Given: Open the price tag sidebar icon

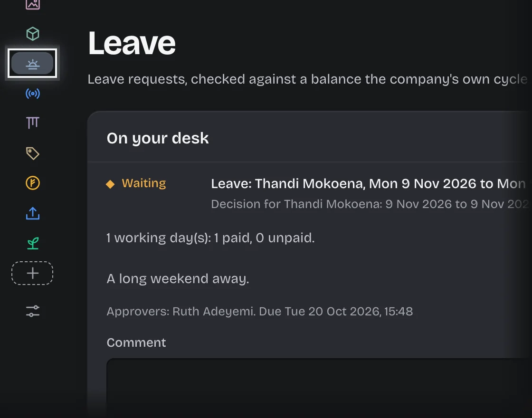Looking at the screenshot, I should click(33, 153).
